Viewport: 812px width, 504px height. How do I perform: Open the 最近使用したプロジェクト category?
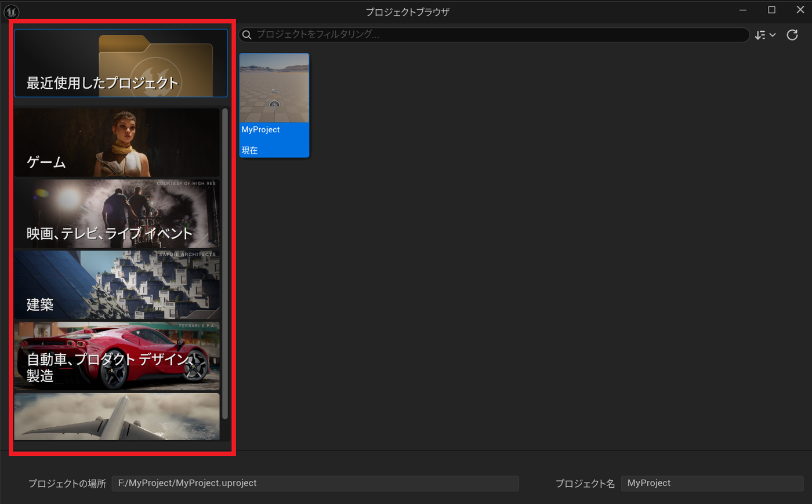121,63
